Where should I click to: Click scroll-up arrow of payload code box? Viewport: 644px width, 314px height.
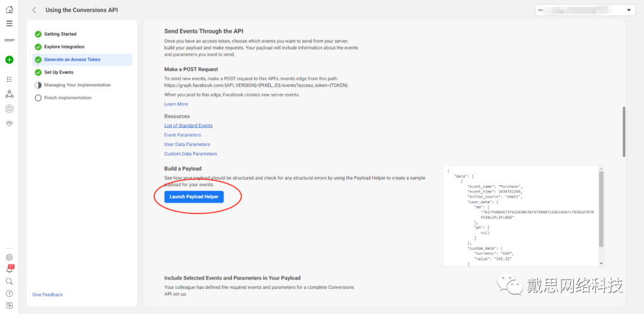(602, 169)
